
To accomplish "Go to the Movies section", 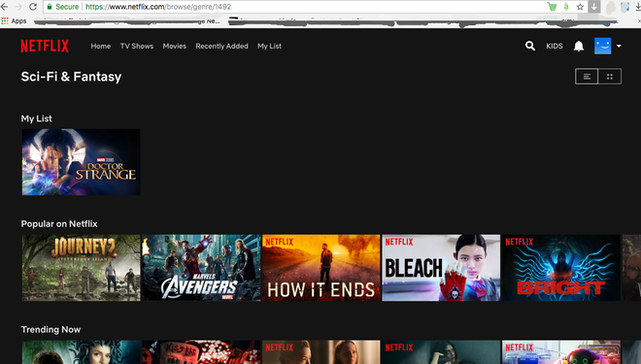I will [175, 47].
